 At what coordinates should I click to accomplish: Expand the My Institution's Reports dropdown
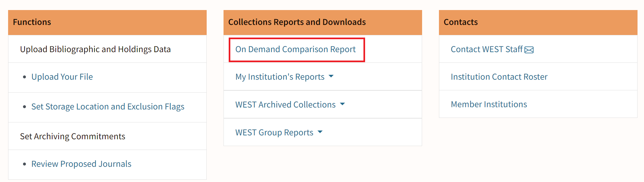tap(284, 77)
